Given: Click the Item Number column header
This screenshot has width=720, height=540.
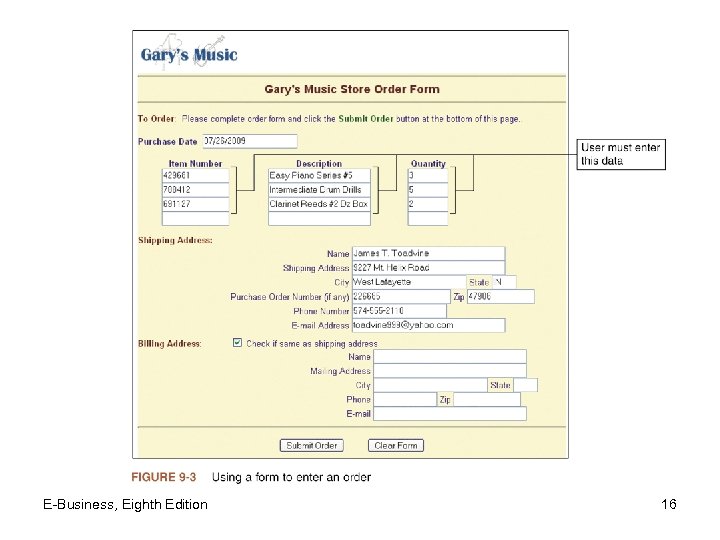Looking at the screenshot, I should pyautogui.click(x=195, y=163).
